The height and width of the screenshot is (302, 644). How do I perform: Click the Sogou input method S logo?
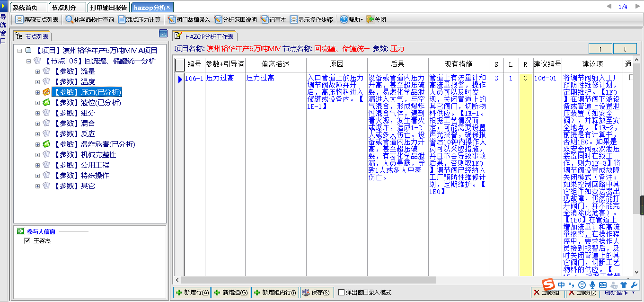click(548, 284)
